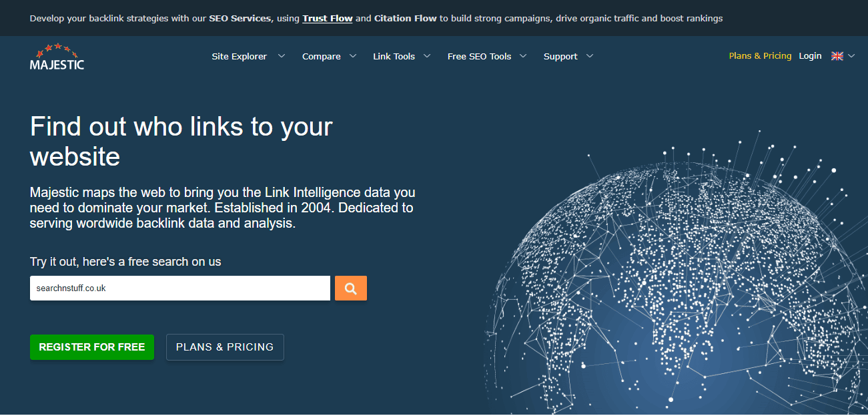The height and width of the screenshot is (416, 868).
Task: Open the Compare menu
Action: coord(321,57)
